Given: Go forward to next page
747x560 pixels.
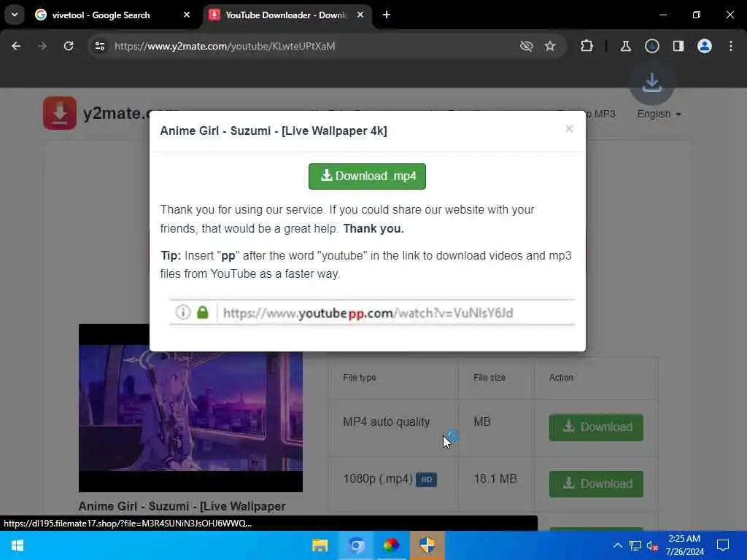Looking at the screenshot, I should coord(42,46).
